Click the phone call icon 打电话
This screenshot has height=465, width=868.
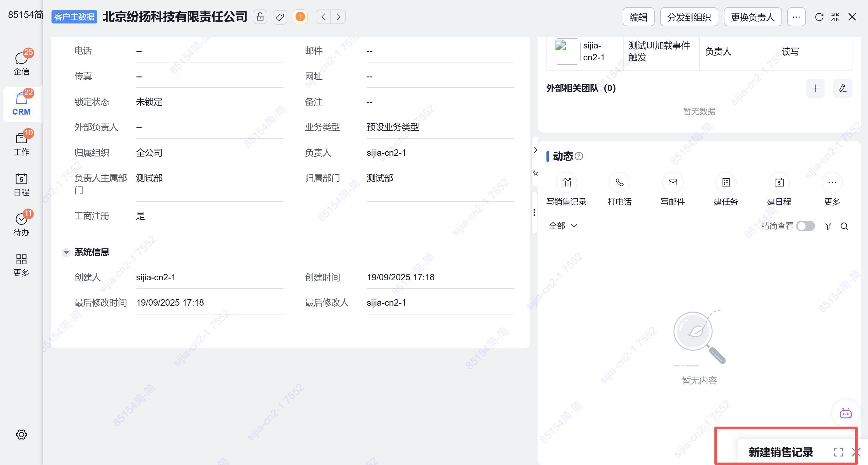tap(619, 183)
